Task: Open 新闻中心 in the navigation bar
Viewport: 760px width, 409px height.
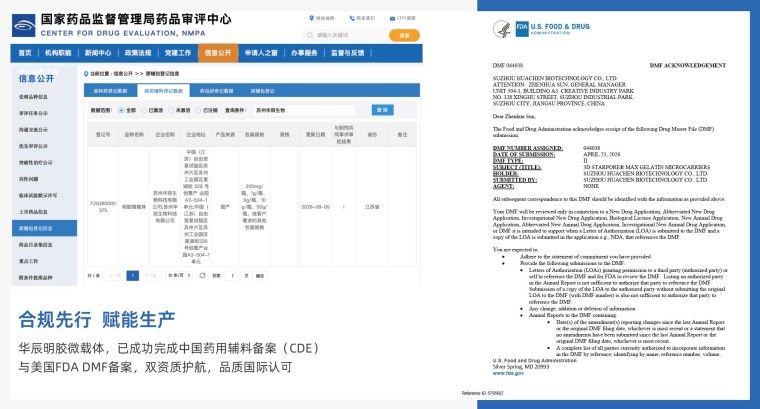Action: point(98,53)
